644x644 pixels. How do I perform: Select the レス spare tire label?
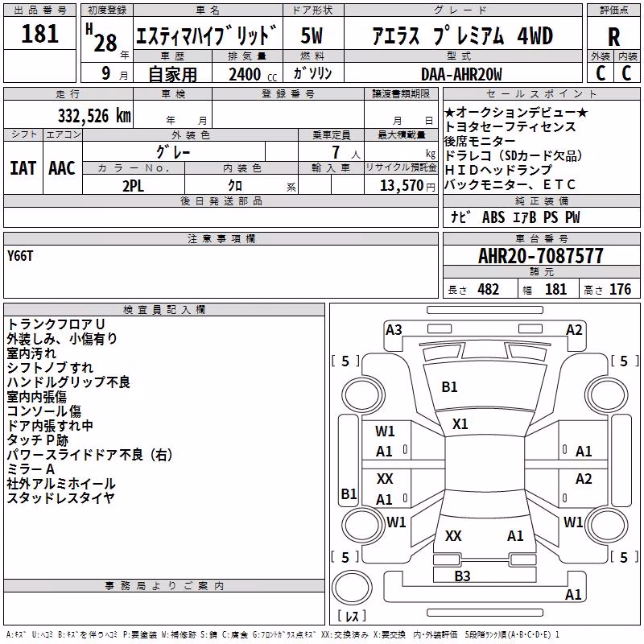pos(352,616)
